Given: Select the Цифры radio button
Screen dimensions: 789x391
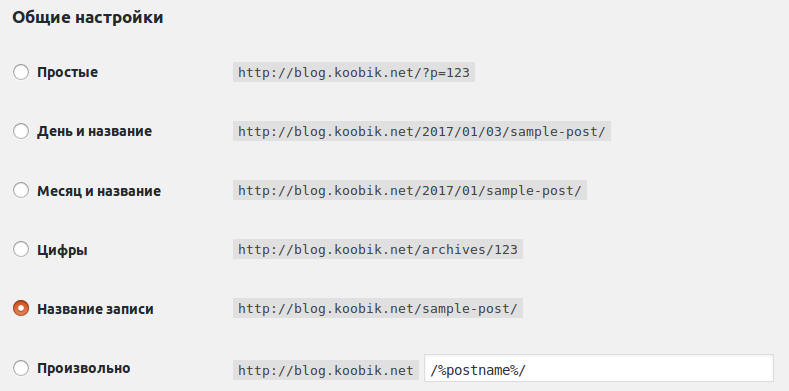Looking at the screenshot, I should (21, 250).
